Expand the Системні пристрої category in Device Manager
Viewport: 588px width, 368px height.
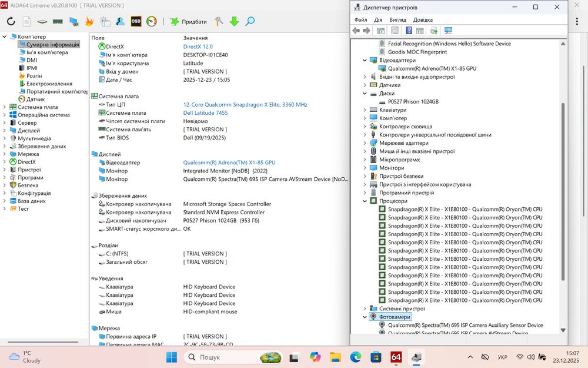(x=365, y=309)
